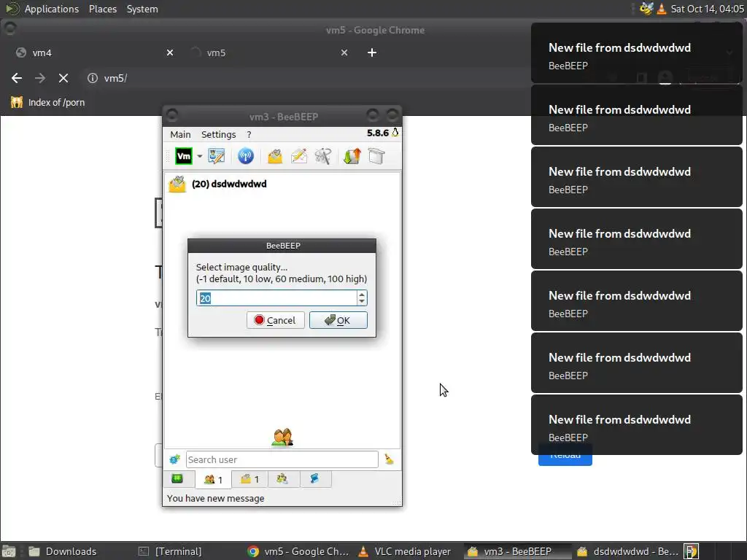Image resolution: width=747 pixels, height=560 pixels.
Task: Click the show desktop icon in bottom panel
Action: (x=9, y=551)
